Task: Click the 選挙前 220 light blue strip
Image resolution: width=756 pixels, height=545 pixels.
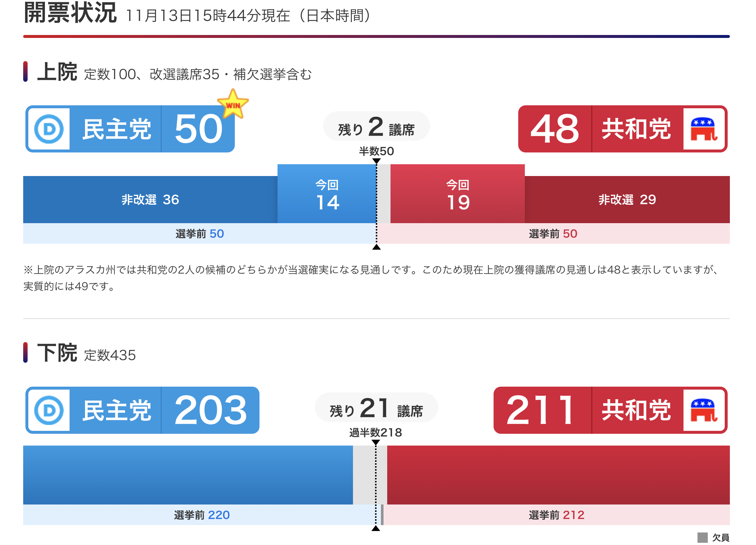Action: point(202,515)
